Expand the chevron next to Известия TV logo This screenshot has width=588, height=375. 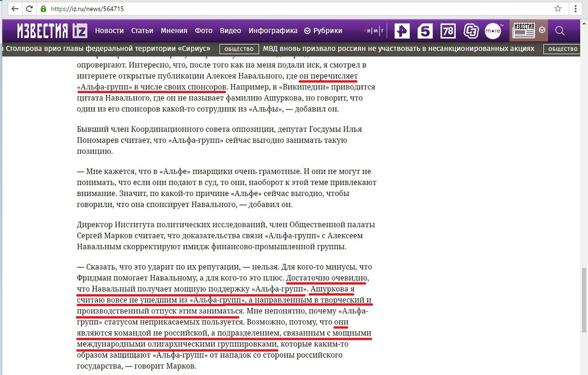coord(543,30)
